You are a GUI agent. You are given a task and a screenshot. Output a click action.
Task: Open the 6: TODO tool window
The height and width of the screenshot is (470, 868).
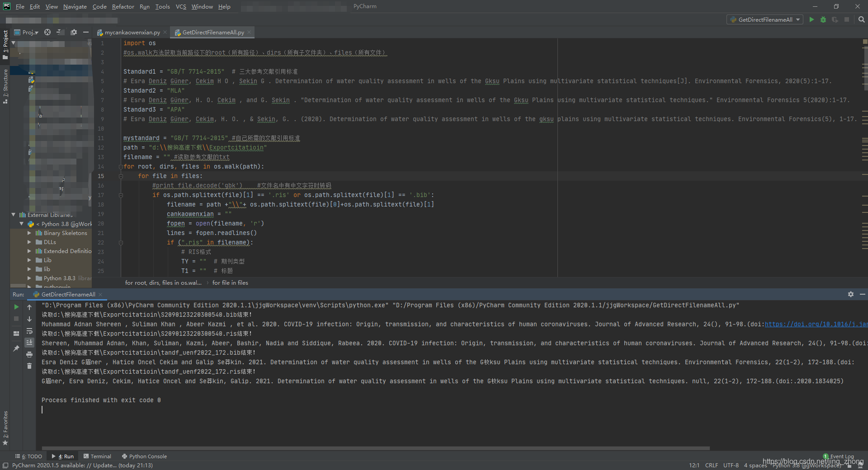(x=28, y=456)
